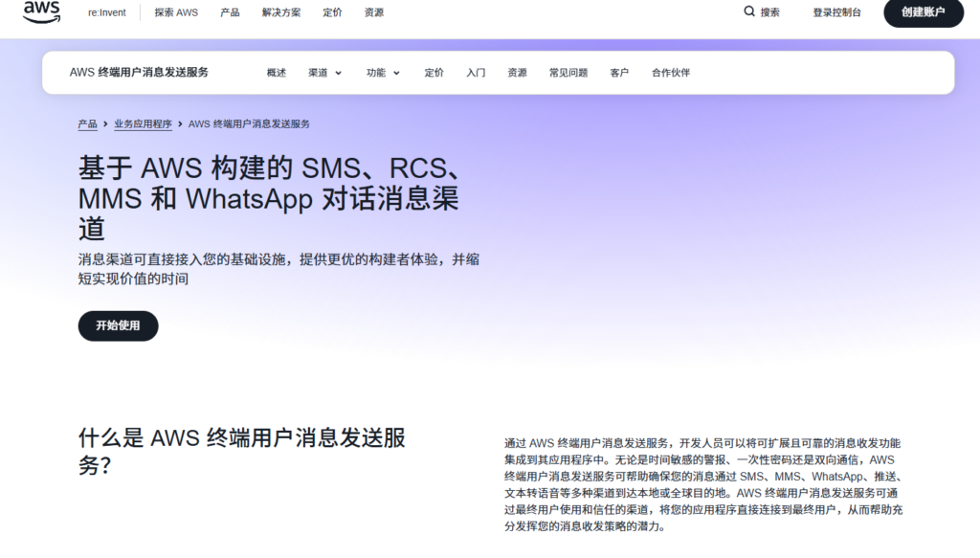
Task: Select 客户 in the sub-navigation
Action: click(x=619, y=73)
